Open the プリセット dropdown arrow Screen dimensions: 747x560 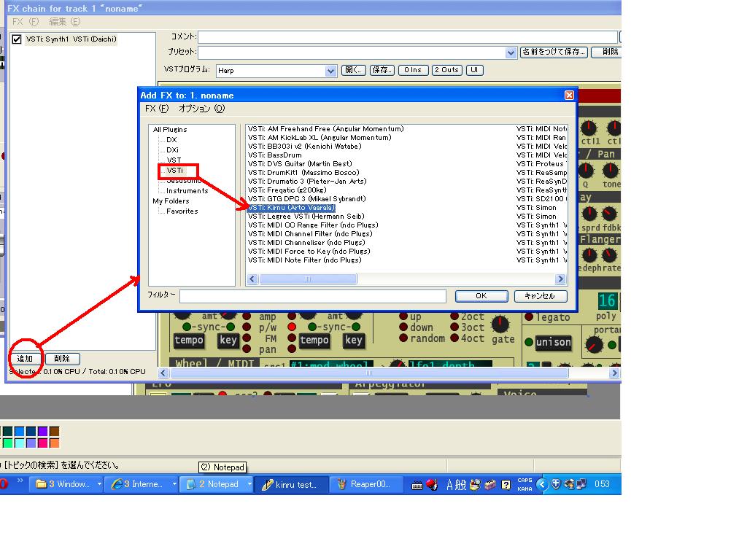(x=511, y=52)
